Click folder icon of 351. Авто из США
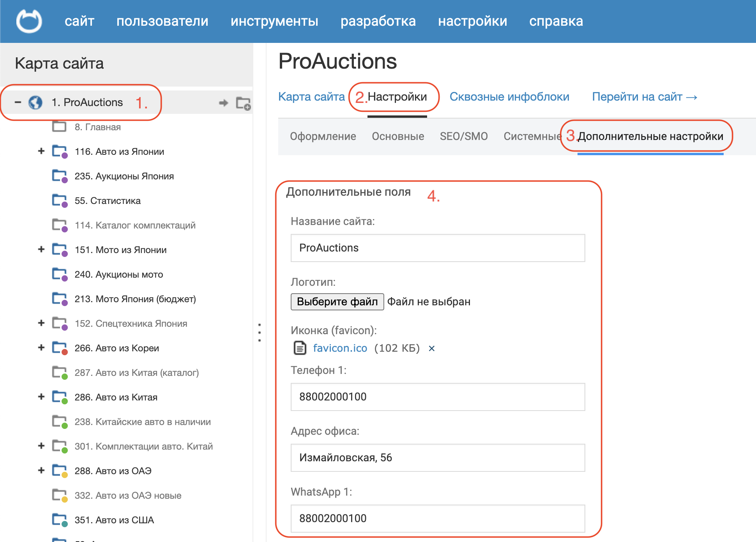Image resolution: width=756 pixels, height=542 pixels. pyautogui.click(x=60, y=520)
